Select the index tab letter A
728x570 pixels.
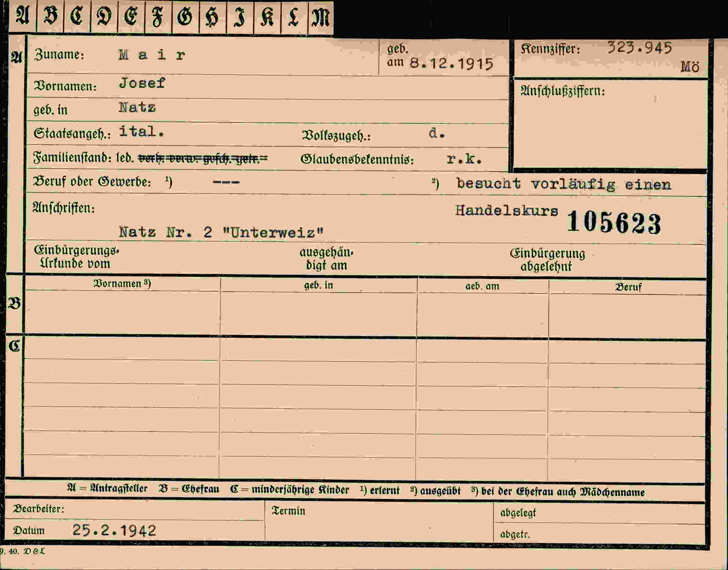(x=23, y=16)
